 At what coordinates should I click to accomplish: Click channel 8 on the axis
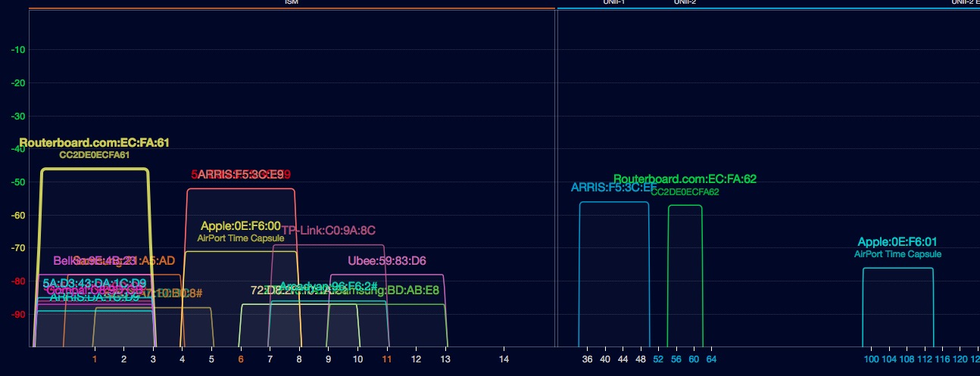pyautogui.click(x=299, y=359)
